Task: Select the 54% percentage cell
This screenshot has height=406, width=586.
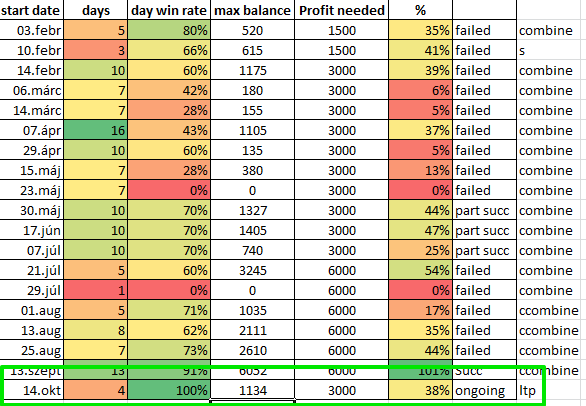Action: coord(420,270)
